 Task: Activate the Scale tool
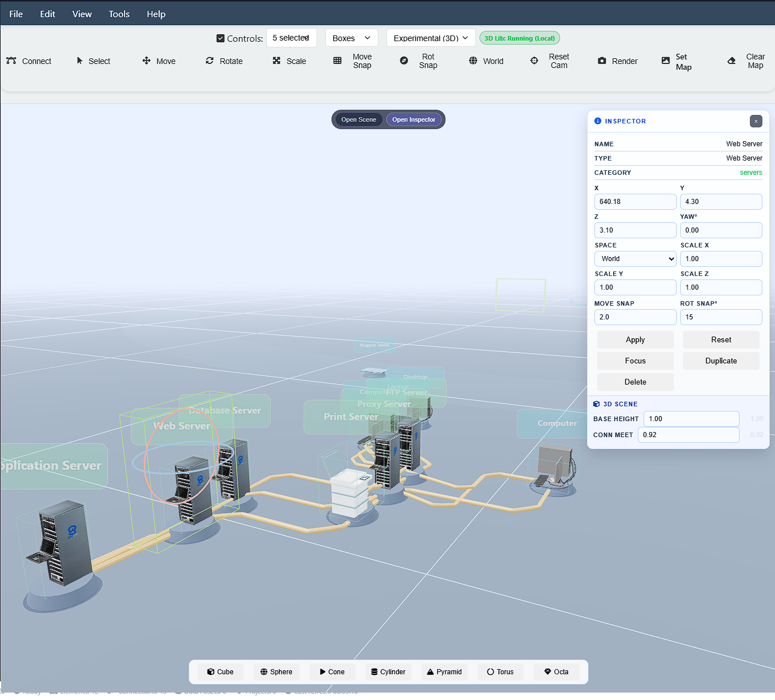[290, 61]
